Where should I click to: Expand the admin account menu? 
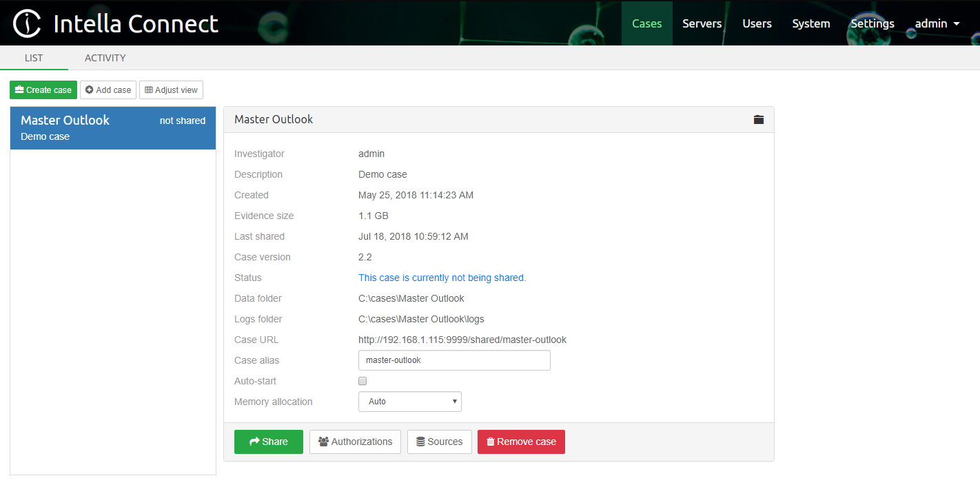(936, 23)
